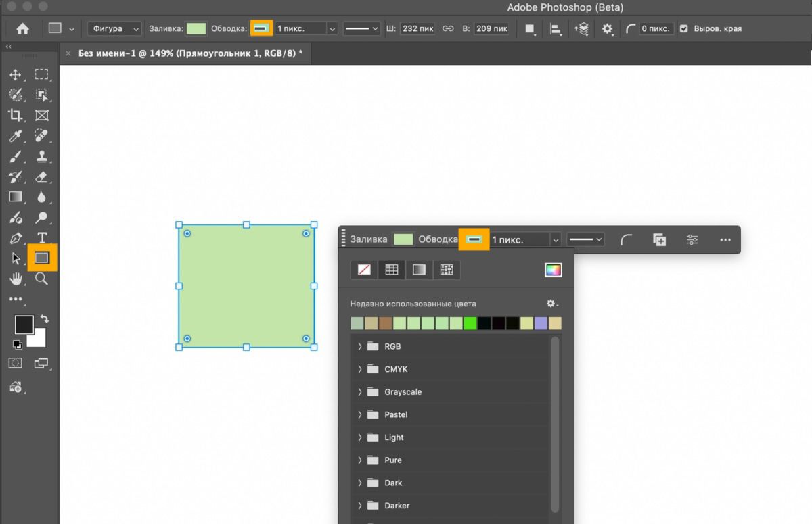
Task: Select the Rectangular Marquee tool
Action: coord(42,75)
